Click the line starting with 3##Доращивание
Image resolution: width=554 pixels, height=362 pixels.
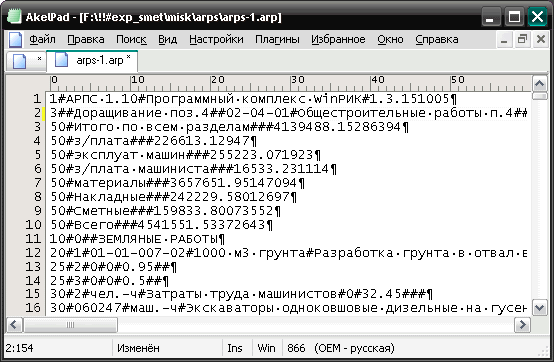[x=288, y=113]
